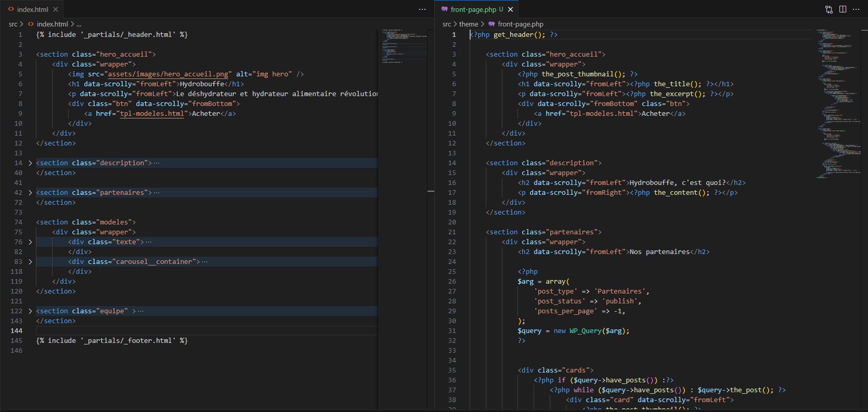The height and width of the screenshot is (412, 868).
Task: Click fold ellipsis after equipe section tag
Action: (x=140, y=311)
